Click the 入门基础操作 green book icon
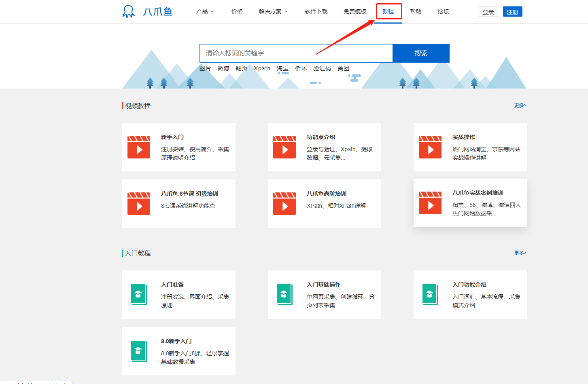 coord(284,295)
